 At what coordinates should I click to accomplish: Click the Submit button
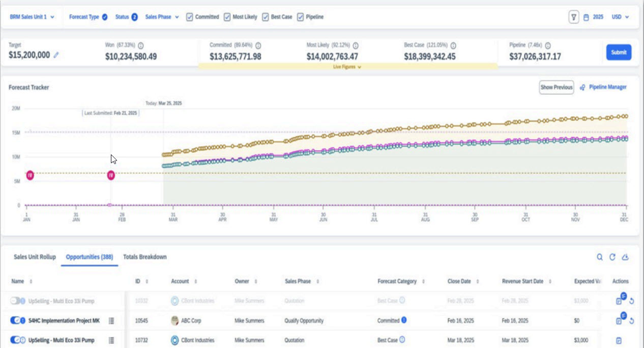click(x=619, y=52)
